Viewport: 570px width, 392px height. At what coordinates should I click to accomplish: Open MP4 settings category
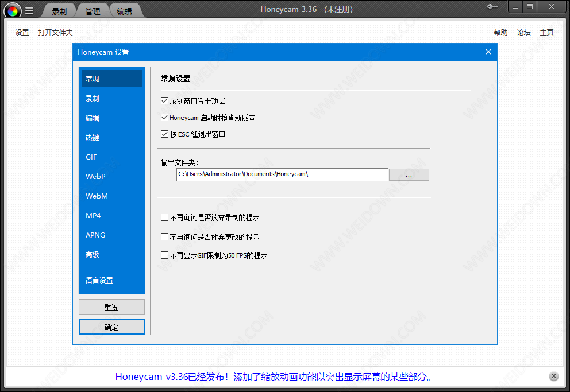[111, 216]
